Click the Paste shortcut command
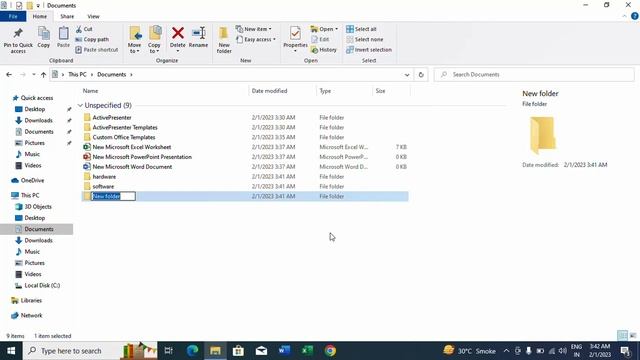Image resolution: width=640 pixels, height=360 pixels. (x=97, y=50)
